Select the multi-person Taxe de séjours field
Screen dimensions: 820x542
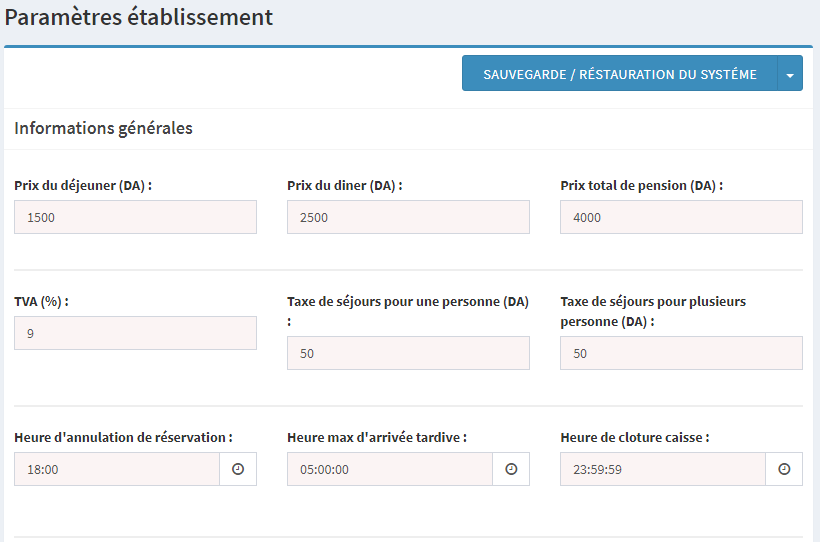[681, 353]
